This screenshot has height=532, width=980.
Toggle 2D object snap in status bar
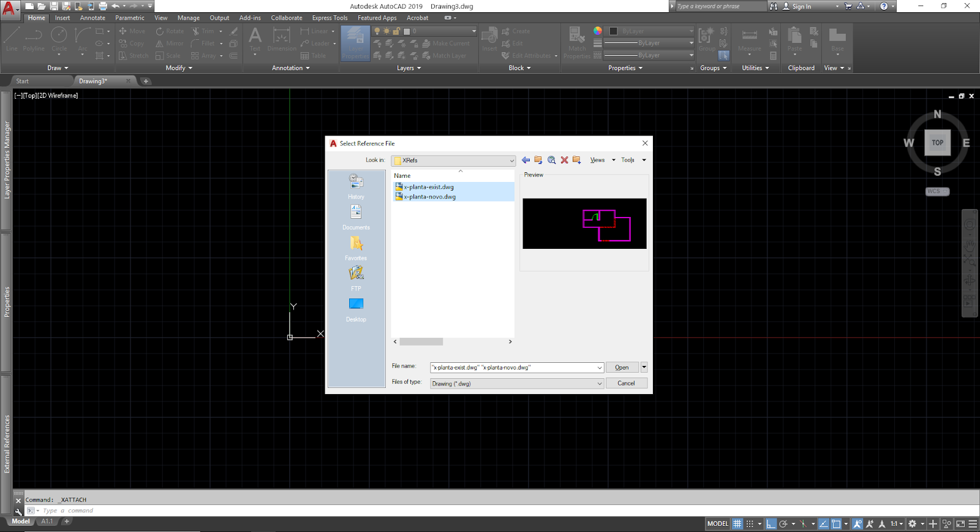836,524
